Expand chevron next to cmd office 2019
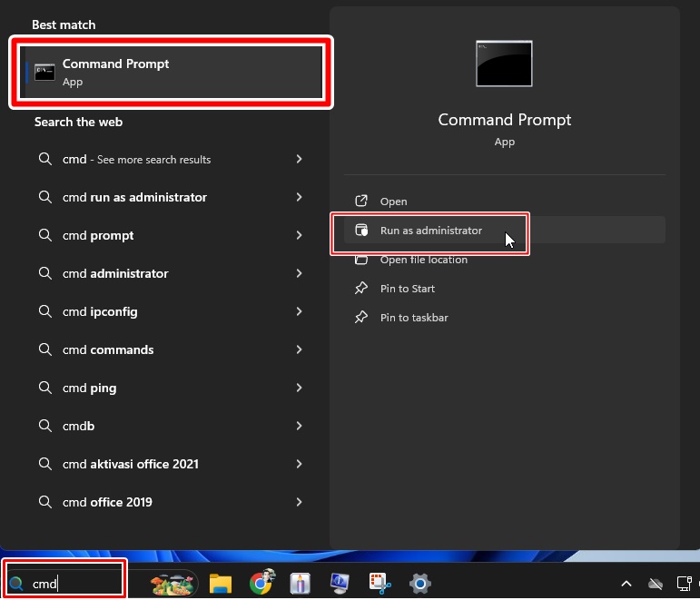This screenshot has width=700, height=600. [299, 502]
